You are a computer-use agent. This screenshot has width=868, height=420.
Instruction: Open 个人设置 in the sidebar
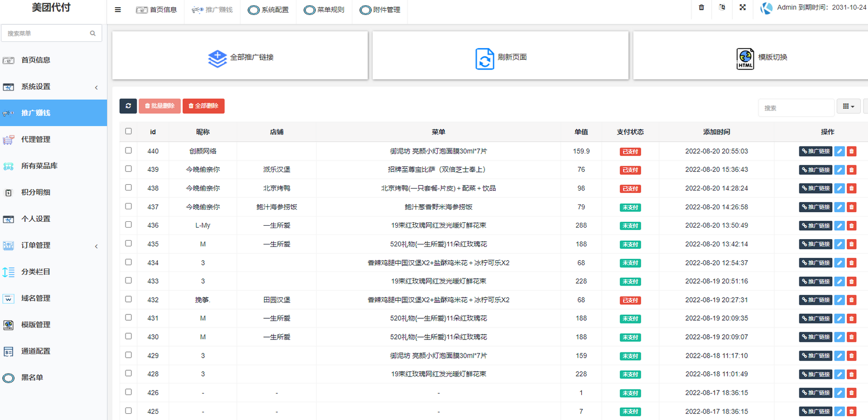coord(53,219)
